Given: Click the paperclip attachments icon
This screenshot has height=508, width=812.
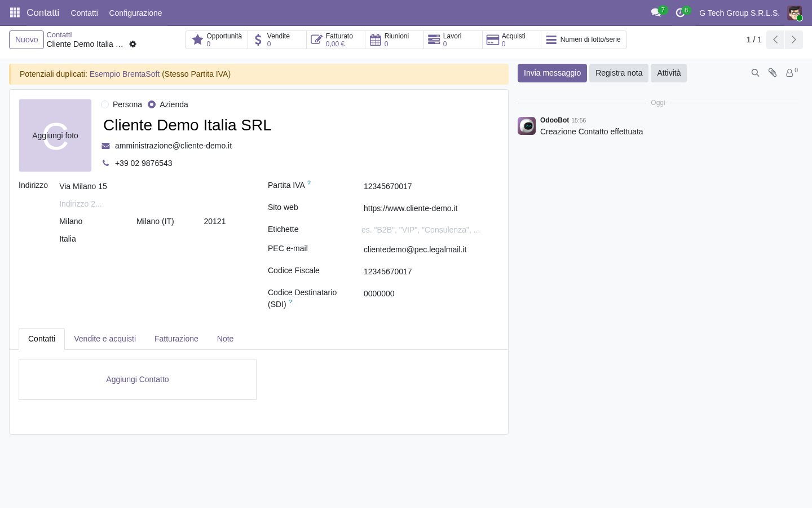Looking at the screenshot, I should pos(773,73).
